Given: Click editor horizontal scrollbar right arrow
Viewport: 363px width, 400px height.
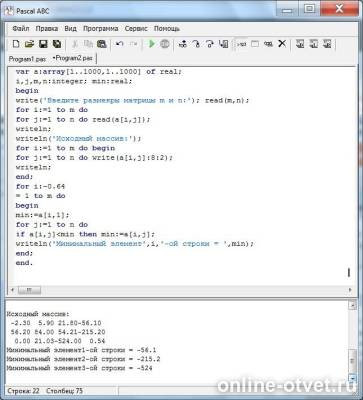Looking at the screenshot, I should point(350,290).
